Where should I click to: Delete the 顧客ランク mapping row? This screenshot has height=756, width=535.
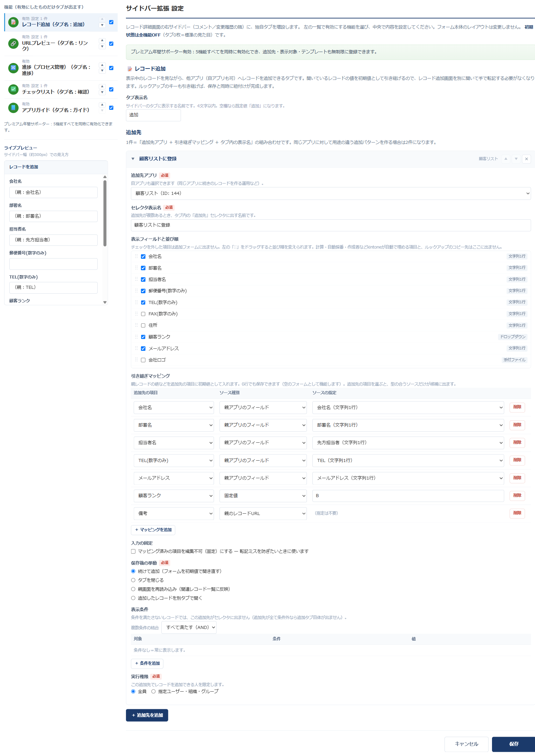pos(517,495)
